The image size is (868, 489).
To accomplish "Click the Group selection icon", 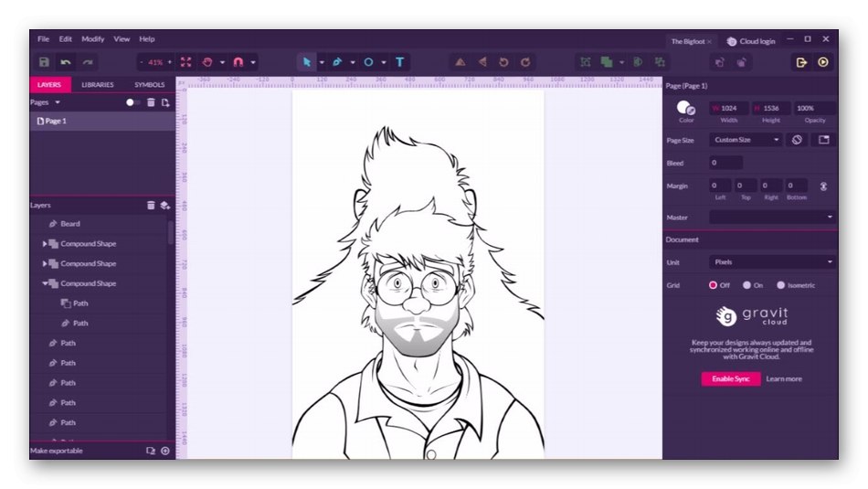I will point(585,62).
